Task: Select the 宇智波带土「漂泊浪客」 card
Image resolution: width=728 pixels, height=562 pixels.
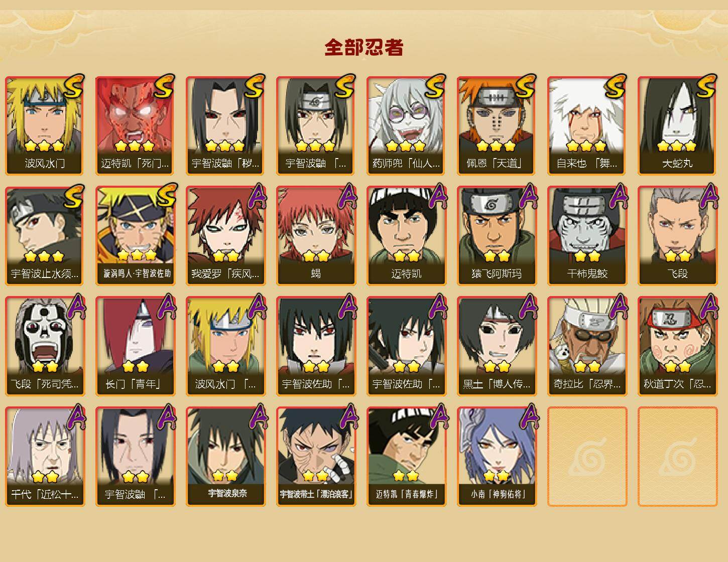Action: (x=316, y=457)
